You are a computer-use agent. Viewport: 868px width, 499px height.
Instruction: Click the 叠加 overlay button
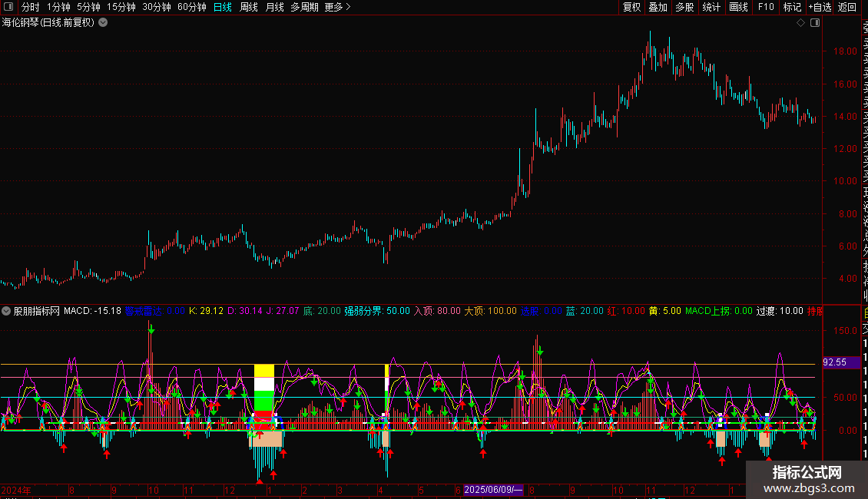pos(658,7)
